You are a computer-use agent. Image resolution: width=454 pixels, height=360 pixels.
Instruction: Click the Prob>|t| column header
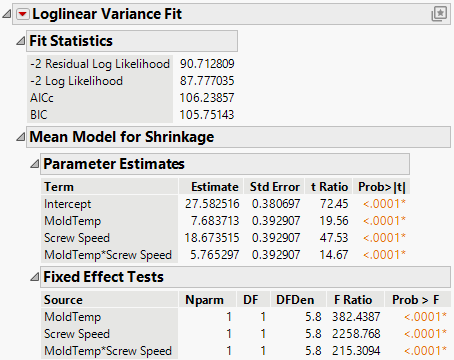coord(382,187)
